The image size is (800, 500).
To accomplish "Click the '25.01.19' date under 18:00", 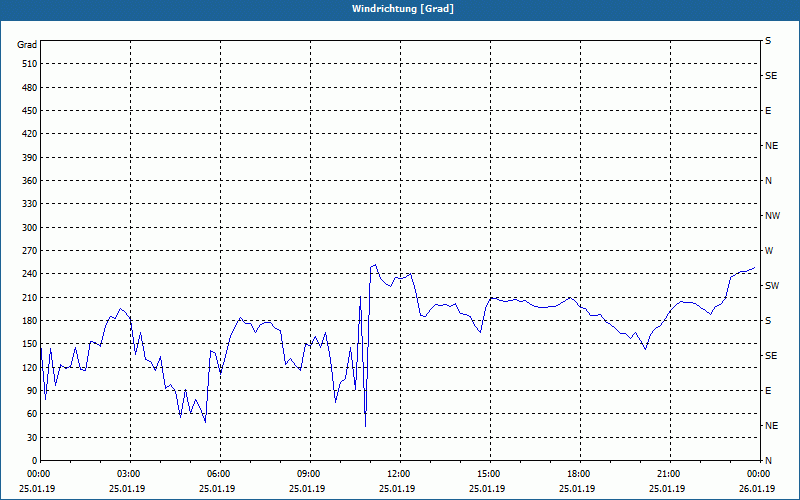I will click(x=577, y=489).
